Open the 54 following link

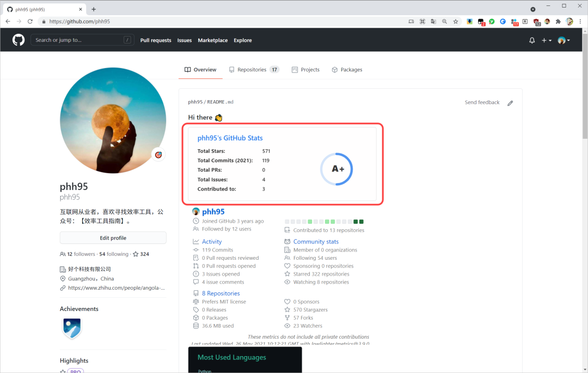coord(114,254)
